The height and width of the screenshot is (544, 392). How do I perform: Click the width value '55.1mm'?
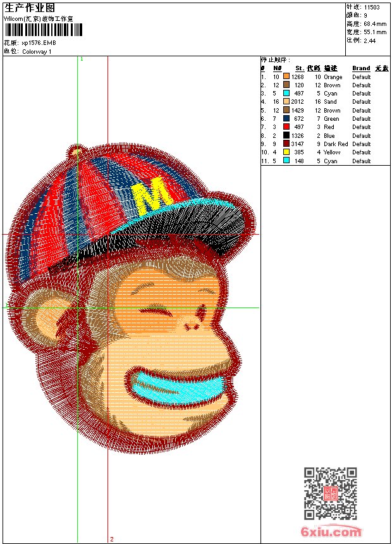pos(375,32)
